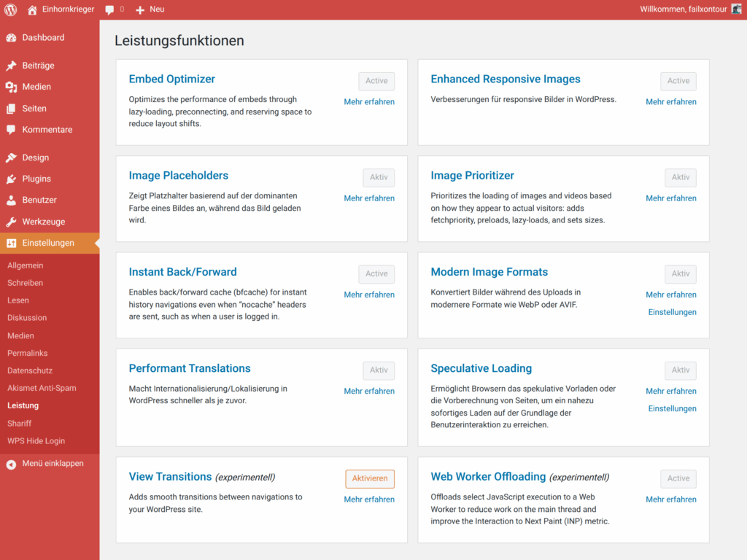Click Mehr erfahren for Image Prioritizer
The image size is (747, 560).
(671, 198)
